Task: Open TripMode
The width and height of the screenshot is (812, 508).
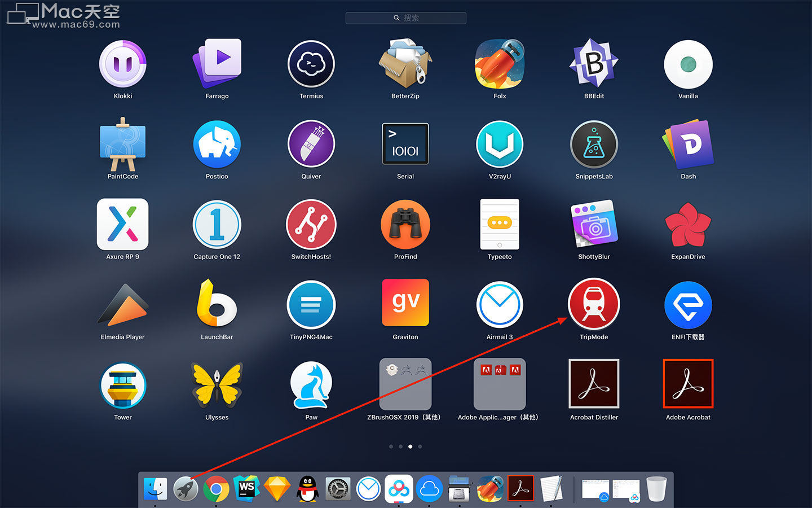Action: 594,305
